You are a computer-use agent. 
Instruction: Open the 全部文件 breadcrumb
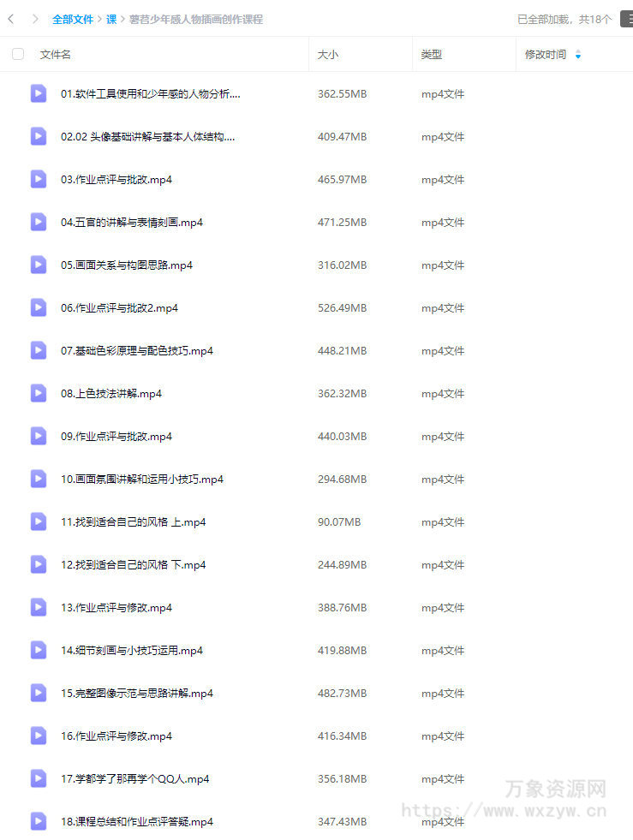73,20
